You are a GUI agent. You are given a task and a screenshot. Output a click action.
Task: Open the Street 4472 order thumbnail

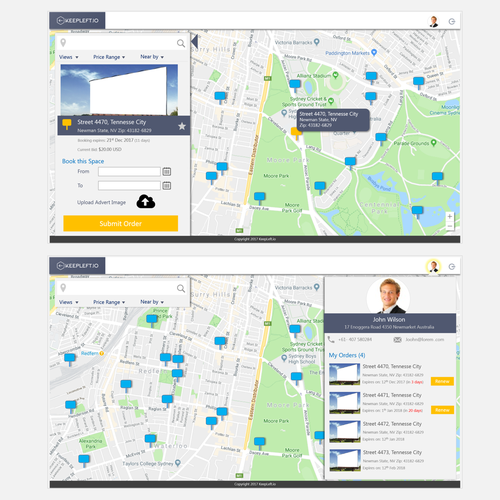tap(345, 432)
